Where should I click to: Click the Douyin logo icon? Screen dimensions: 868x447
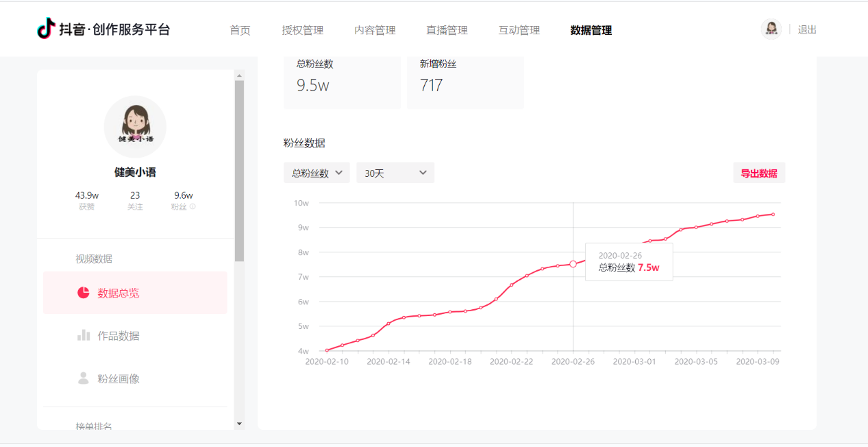(46, 29)
